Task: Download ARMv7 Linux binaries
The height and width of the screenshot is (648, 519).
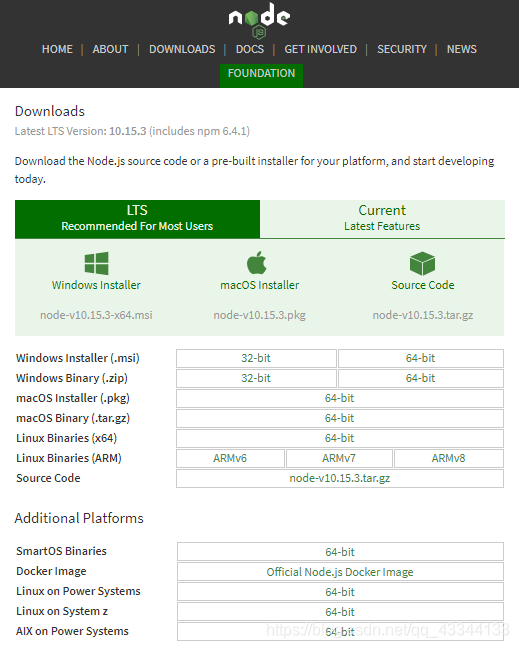Action: coord(339,458)
